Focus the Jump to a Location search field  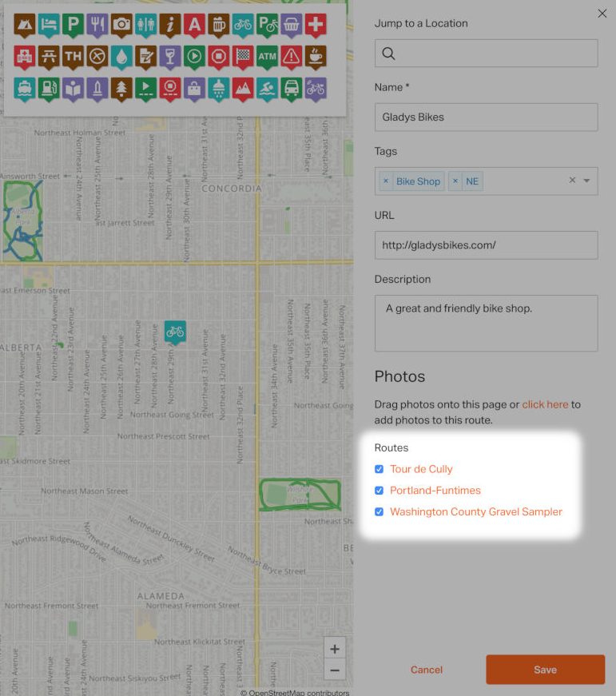487,54
